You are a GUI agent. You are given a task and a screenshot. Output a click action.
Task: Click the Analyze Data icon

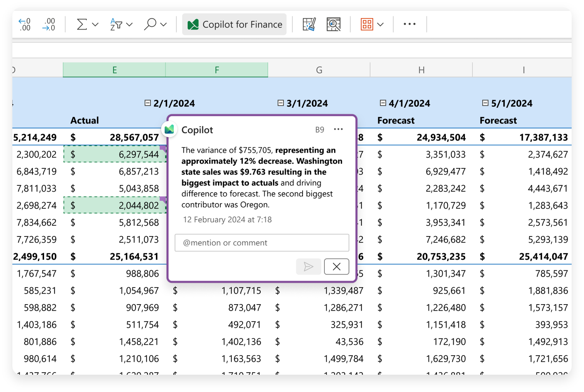tap(333, 24)
